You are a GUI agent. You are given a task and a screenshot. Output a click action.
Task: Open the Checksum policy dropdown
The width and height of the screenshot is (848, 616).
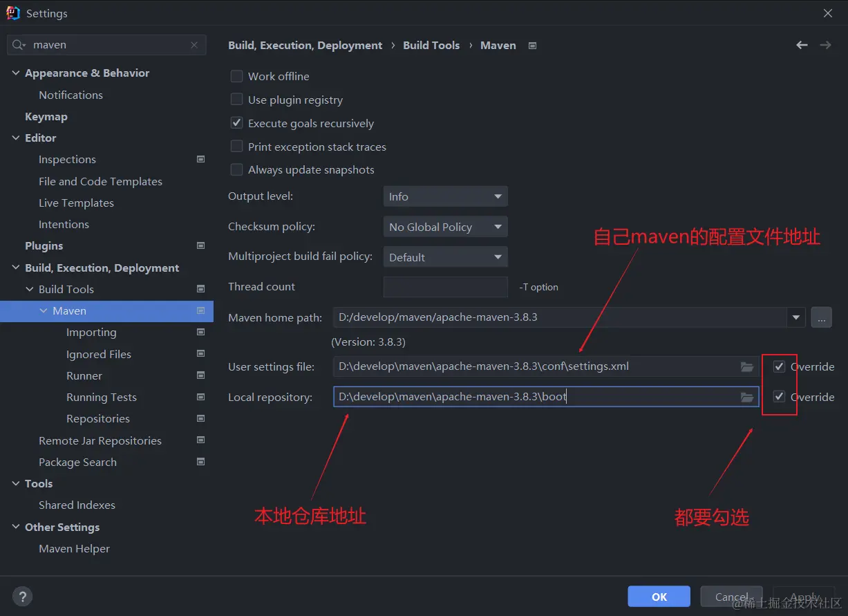pyautogui.click(x=446, y=227)
